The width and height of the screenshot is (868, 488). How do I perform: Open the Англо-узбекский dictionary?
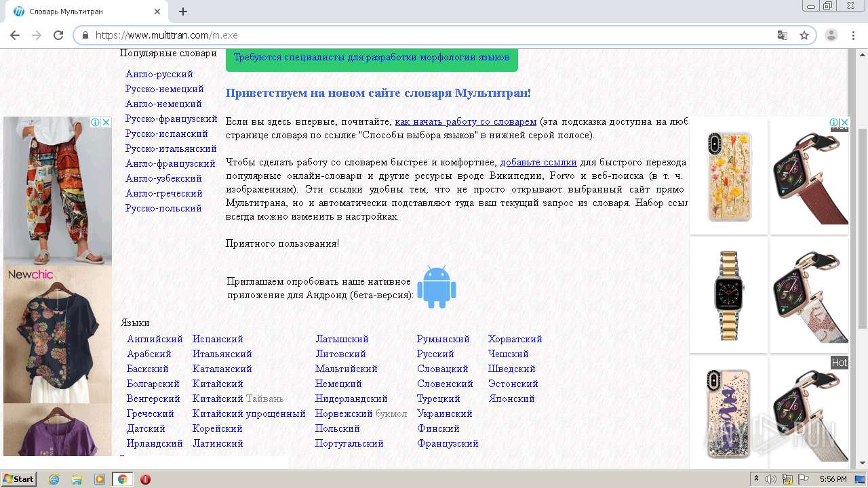(163, 178)
